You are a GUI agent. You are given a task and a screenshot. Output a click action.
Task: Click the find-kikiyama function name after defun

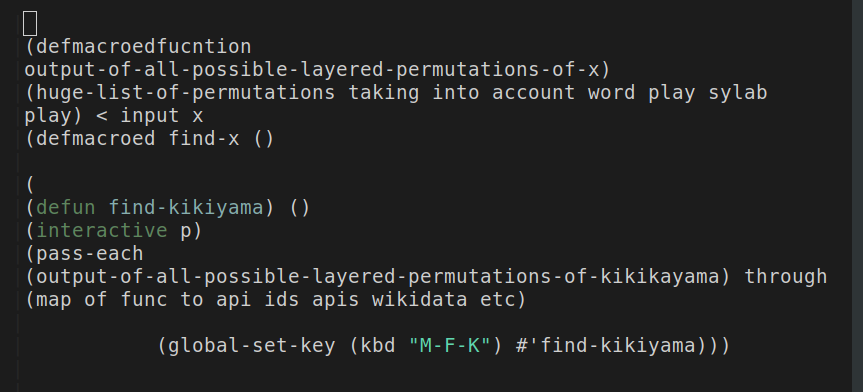[185, 208]
